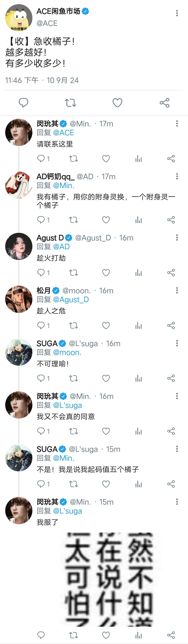Share the 我又不会真的同意 reply

tap(171, 431)
